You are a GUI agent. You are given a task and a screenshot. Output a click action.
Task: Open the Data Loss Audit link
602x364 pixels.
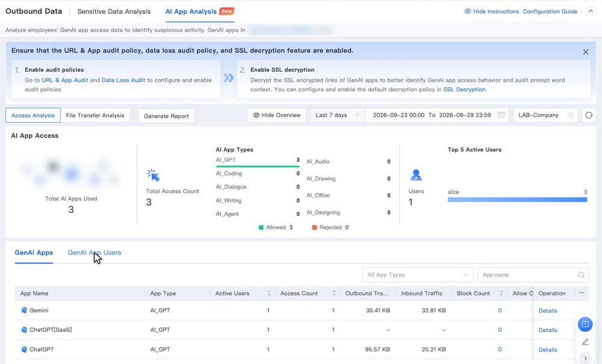(x=123, y=80)
